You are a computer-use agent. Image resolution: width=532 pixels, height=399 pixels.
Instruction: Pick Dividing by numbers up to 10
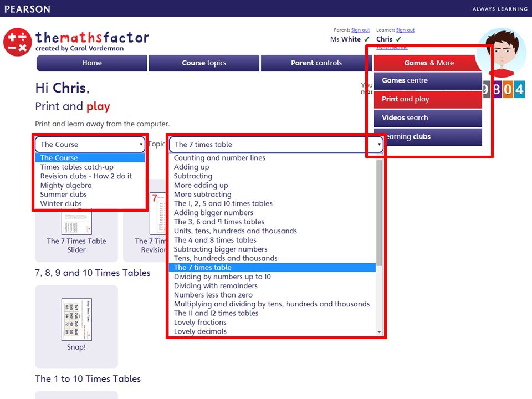click(273, 277)
